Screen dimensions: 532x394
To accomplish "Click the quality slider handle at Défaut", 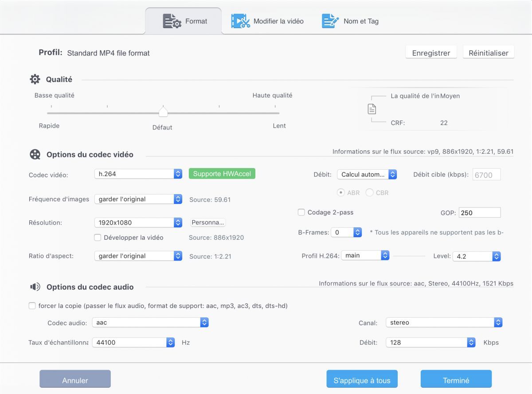I will (x=163, y=112).
